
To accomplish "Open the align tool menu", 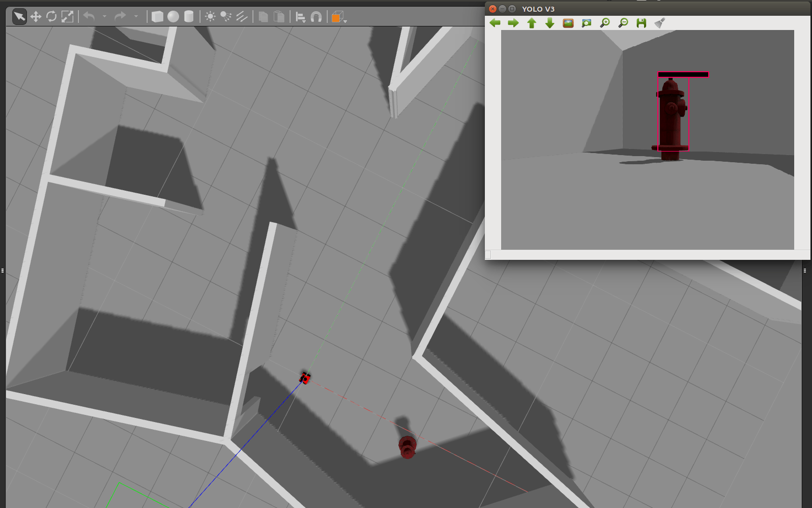I will point(301,17).
